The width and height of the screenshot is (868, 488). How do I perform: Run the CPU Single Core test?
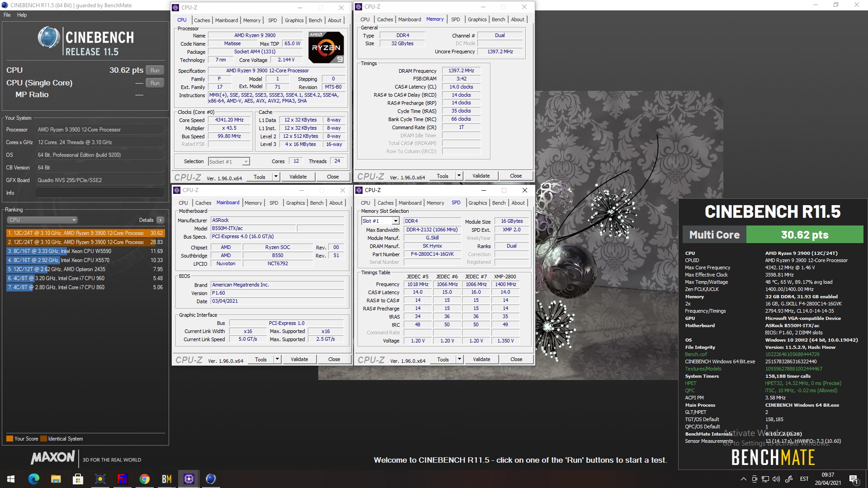pyautogui.click(x=155, y=83)
